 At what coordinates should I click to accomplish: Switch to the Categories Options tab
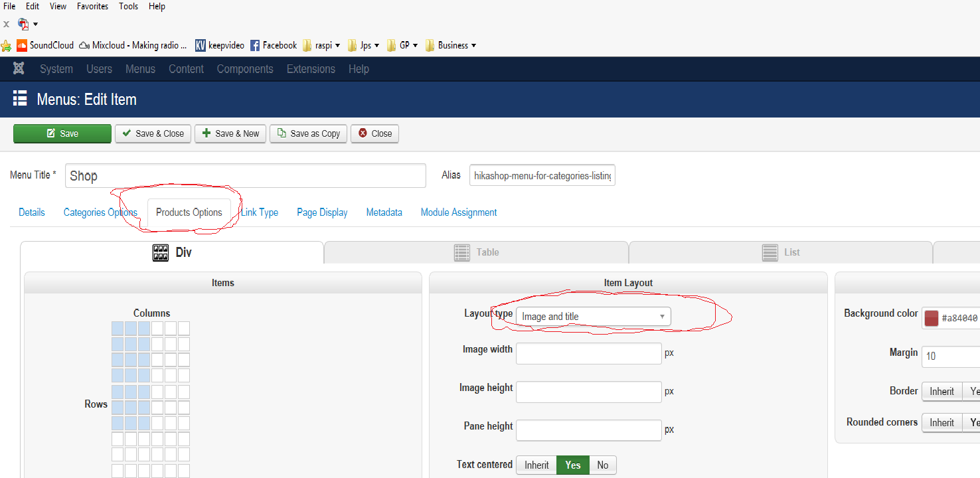[x=100, y=212]
